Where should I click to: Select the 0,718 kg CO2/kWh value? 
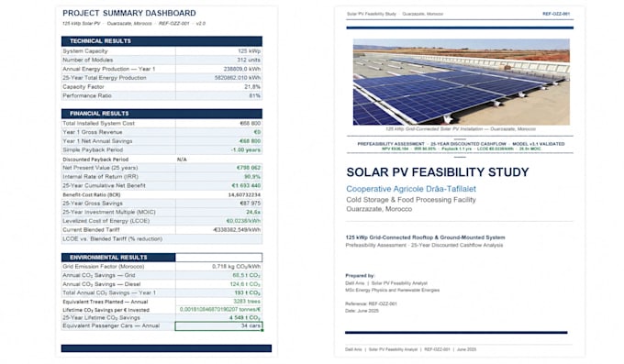pos(237,267)
